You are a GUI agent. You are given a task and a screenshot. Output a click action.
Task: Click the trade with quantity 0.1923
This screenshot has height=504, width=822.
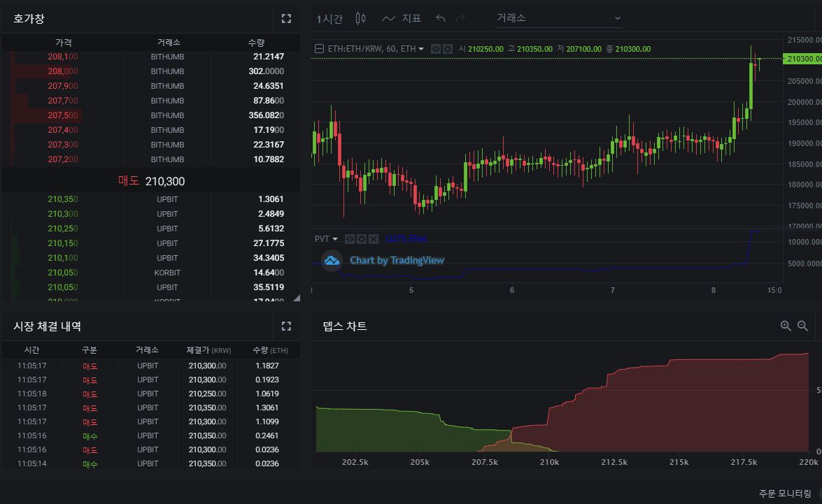pyautogui.click(x=151, y=380)
